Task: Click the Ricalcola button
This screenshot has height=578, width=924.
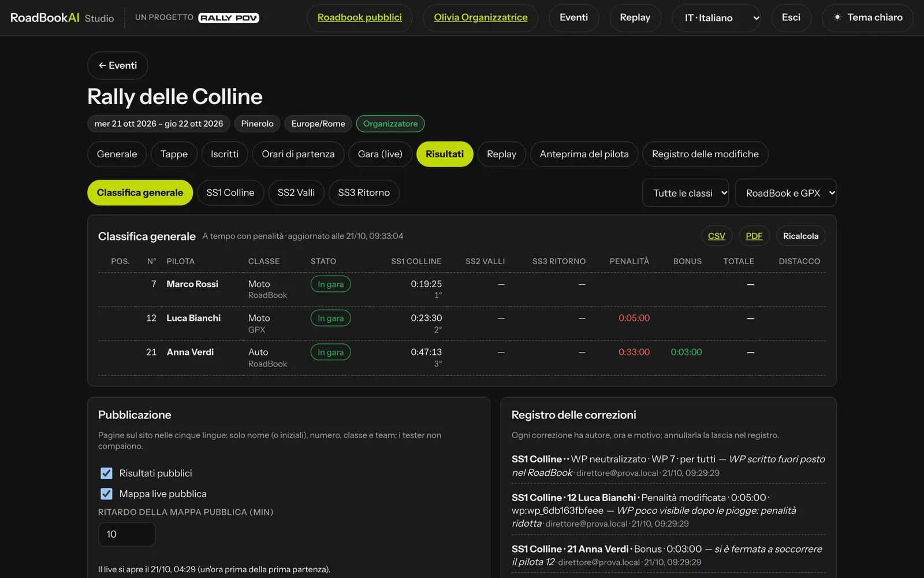Action: pyautogui.click(x=800, y=236)
